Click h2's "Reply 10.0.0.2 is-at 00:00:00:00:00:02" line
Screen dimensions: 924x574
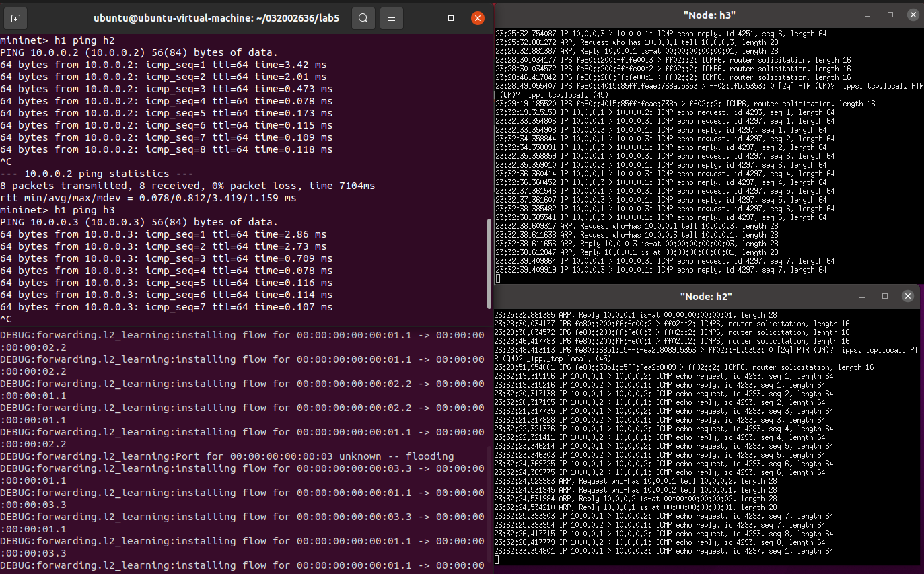(x=636, y=499)
